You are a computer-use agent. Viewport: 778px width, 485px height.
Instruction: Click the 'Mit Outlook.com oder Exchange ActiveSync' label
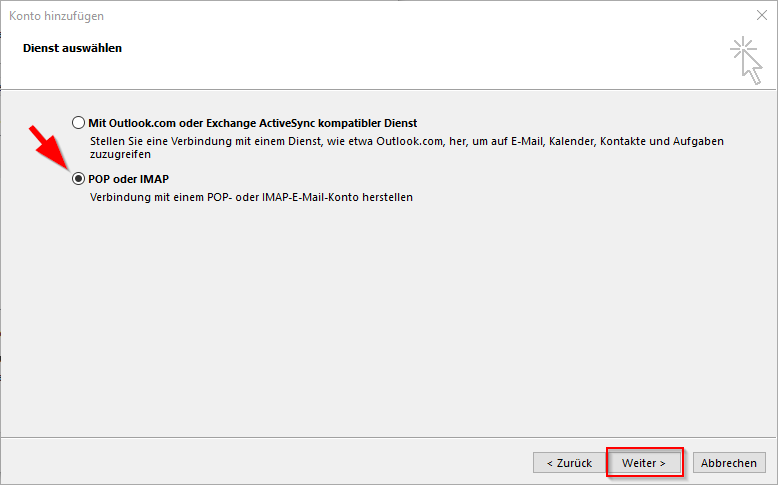202,123
